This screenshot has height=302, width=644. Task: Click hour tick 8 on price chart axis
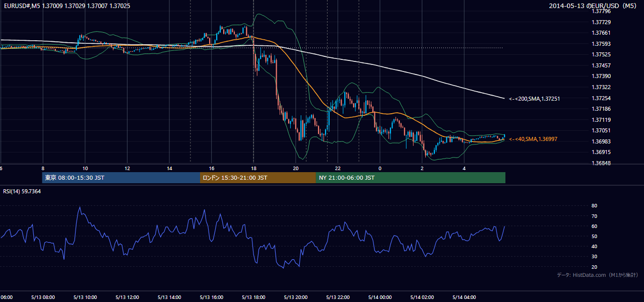pyautogui.click(x=43, y=169)
